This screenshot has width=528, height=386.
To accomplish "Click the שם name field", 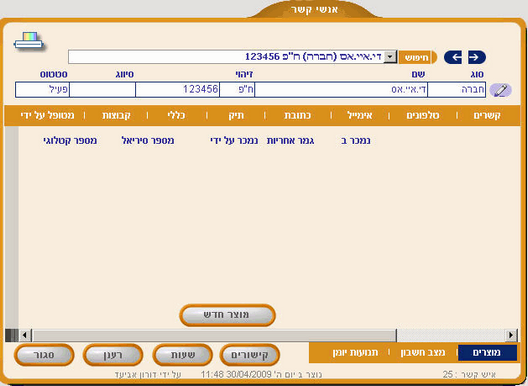I will coord(341,90).
